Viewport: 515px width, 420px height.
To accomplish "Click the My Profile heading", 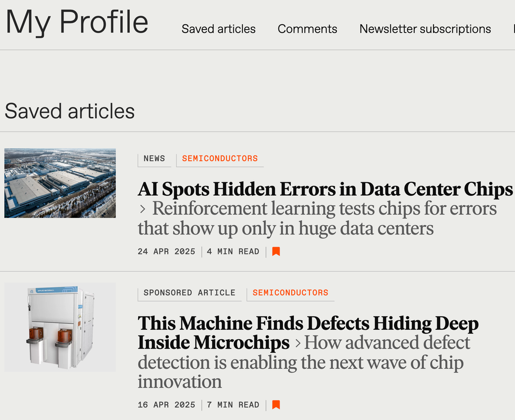I will pos(76,22).
